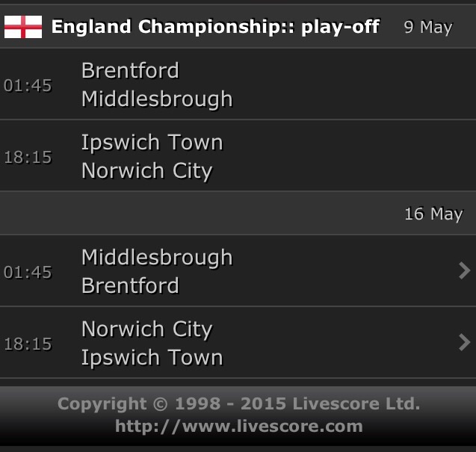Click Norwich City in the 9 May fixture
Image resolution: width=476 pixels, height=452 pixels.
click(146, 171)
